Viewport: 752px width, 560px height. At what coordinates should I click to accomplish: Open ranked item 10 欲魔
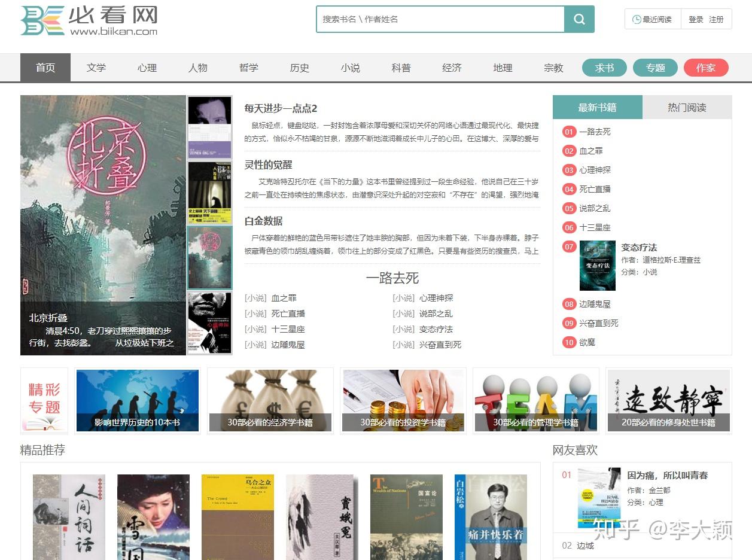click(587, 342)
